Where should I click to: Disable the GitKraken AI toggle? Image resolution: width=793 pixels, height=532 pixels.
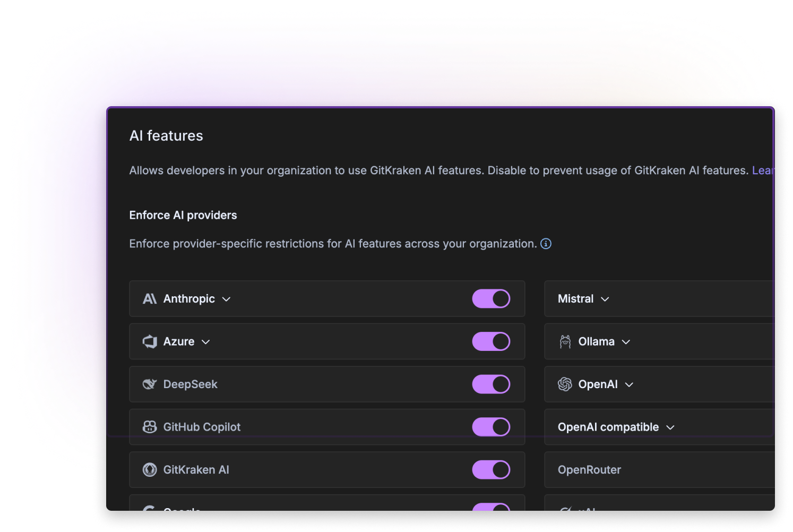click(491, 470)
